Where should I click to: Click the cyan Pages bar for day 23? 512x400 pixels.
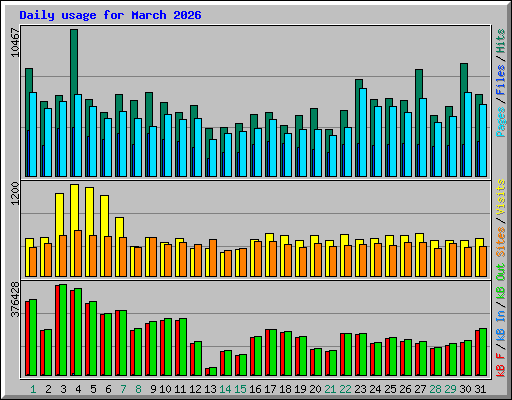[x=363, y=132]
